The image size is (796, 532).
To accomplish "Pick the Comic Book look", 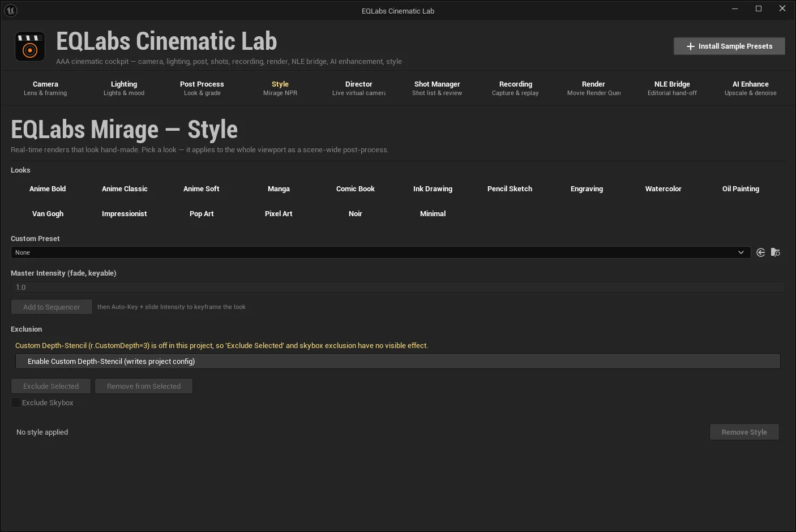I will 356,189.
